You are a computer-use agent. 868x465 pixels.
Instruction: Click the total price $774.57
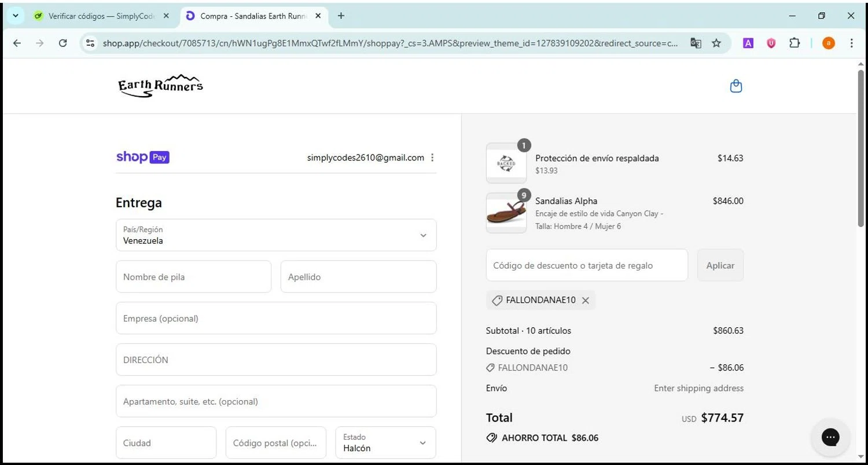coord(722,418)
